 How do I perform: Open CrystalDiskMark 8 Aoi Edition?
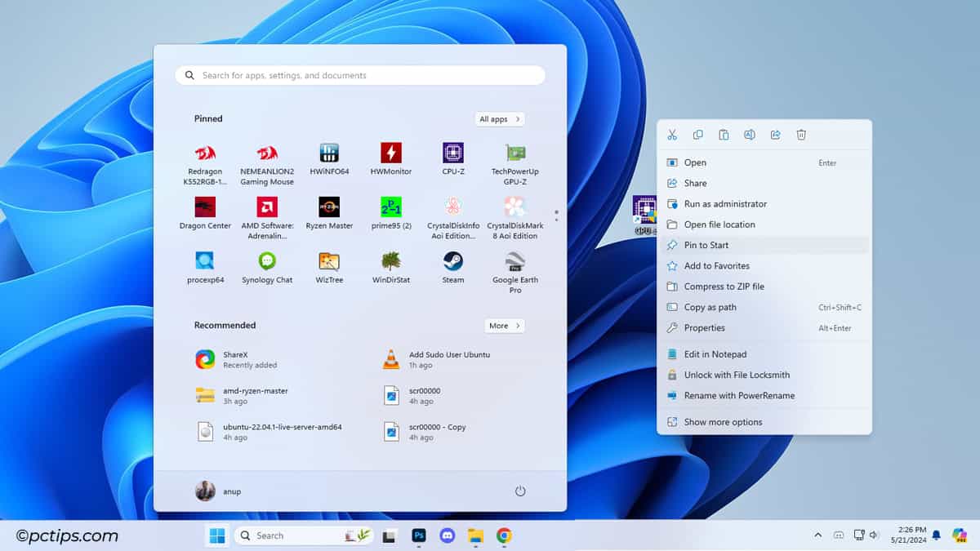[515, 217]
